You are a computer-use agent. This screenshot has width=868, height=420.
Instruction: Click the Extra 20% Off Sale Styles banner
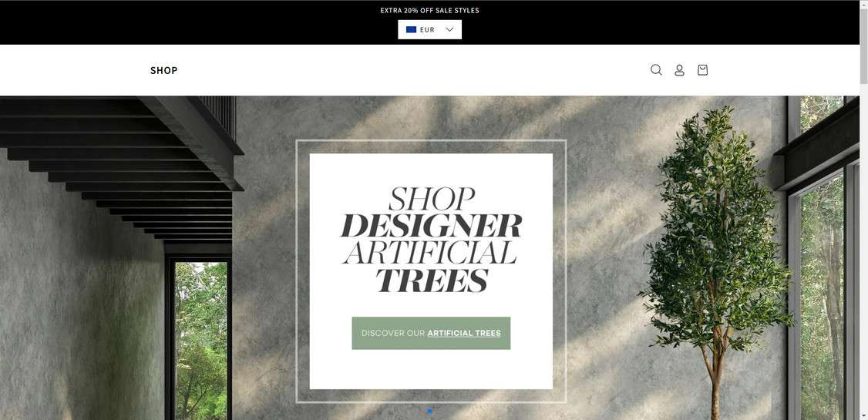point(429,11)
